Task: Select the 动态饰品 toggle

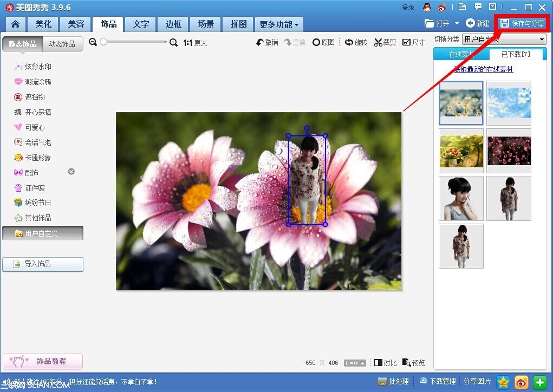Action: pos(62,44)
